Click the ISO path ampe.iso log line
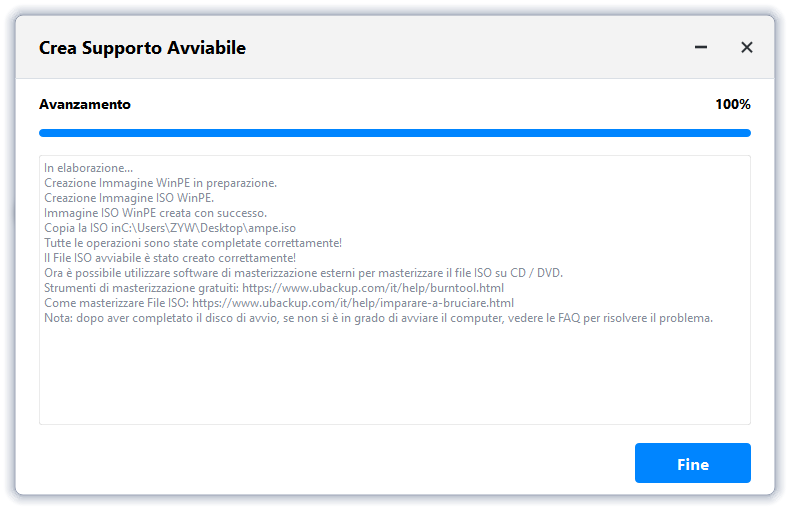The width and height of the screenshot is (790, 510). [x=169, y=228]
